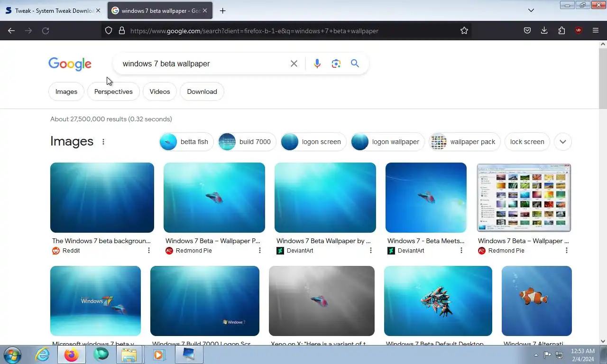Open the grayscale betta fish thumbnail

tap(322, 301)
